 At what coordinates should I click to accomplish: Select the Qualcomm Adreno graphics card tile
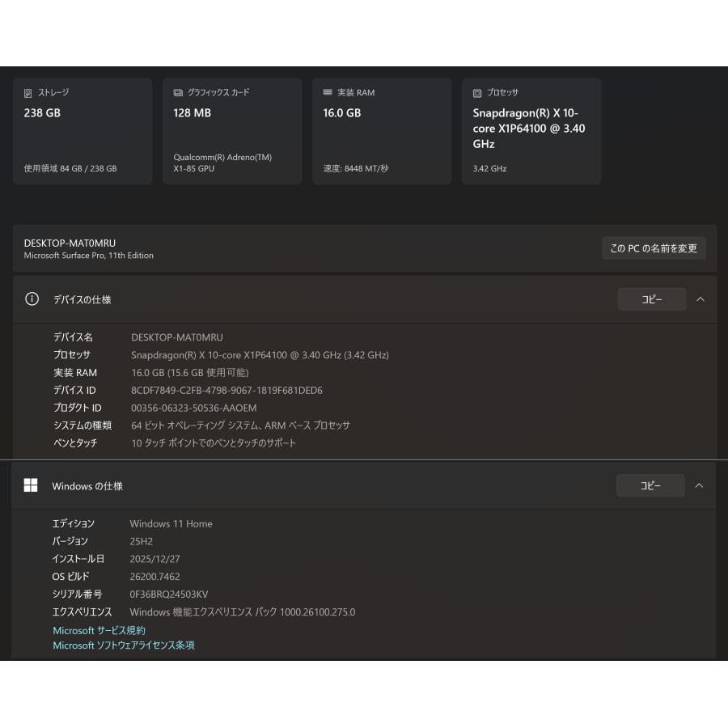pyautogui.click(x=232, y=131)
